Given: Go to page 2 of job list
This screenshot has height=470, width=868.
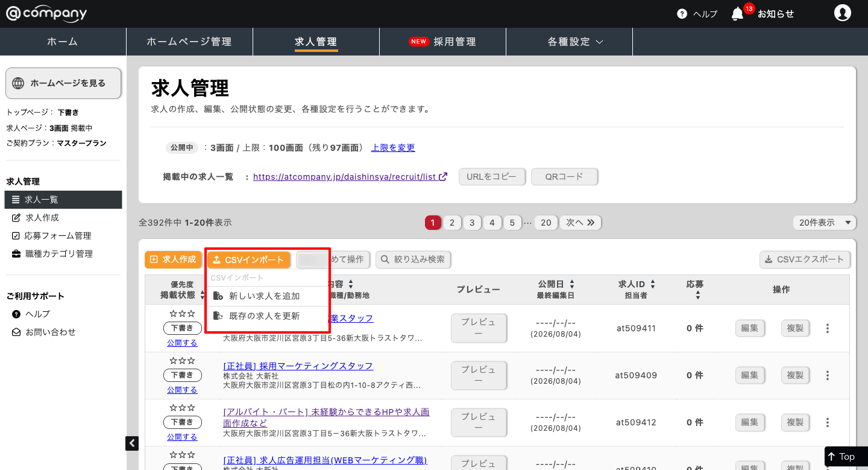Looking at the screenshot, I should pyautogui.click(x=452, y=223).
